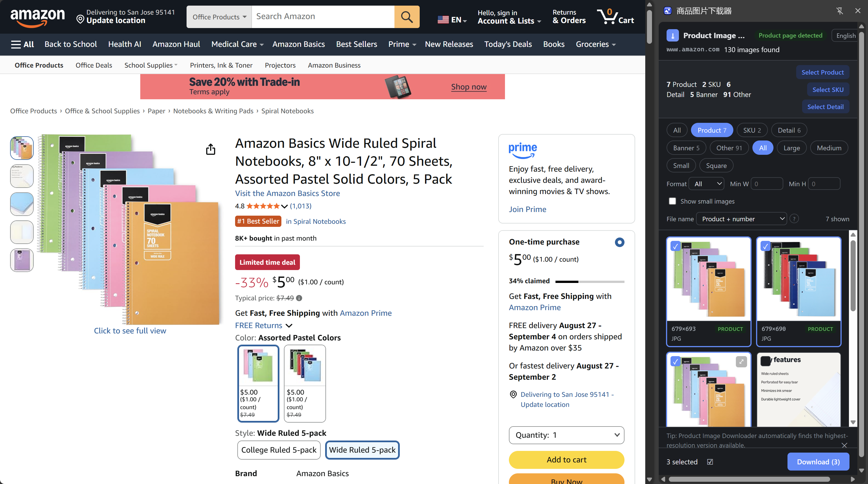Viewport: 868px width, 484px height.
Task: Select the second thumbnail showing features
Action: [22, 176]
